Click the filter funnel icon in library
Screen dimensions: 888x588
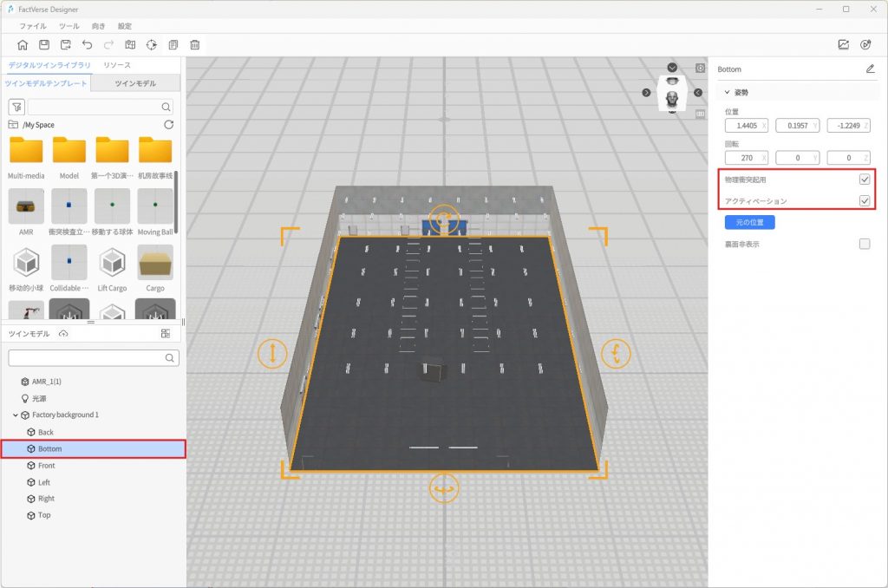coord(16,107)
